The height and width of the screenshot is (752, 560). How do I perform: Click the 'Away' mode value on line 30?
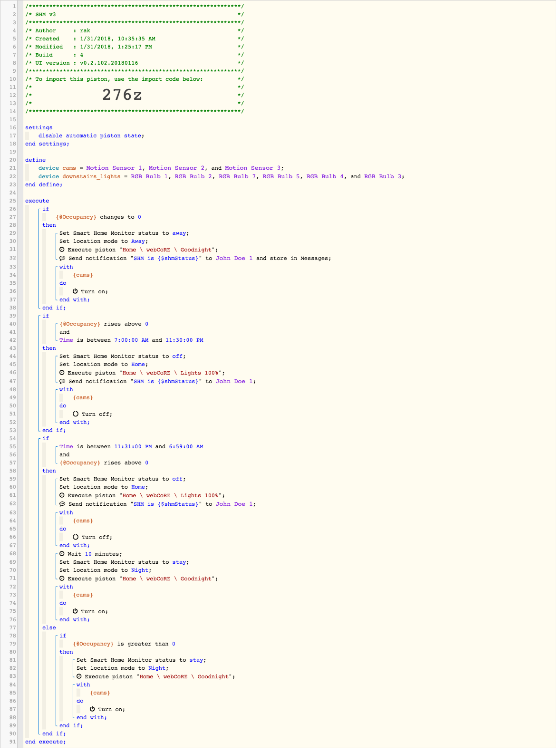point(138,241)
